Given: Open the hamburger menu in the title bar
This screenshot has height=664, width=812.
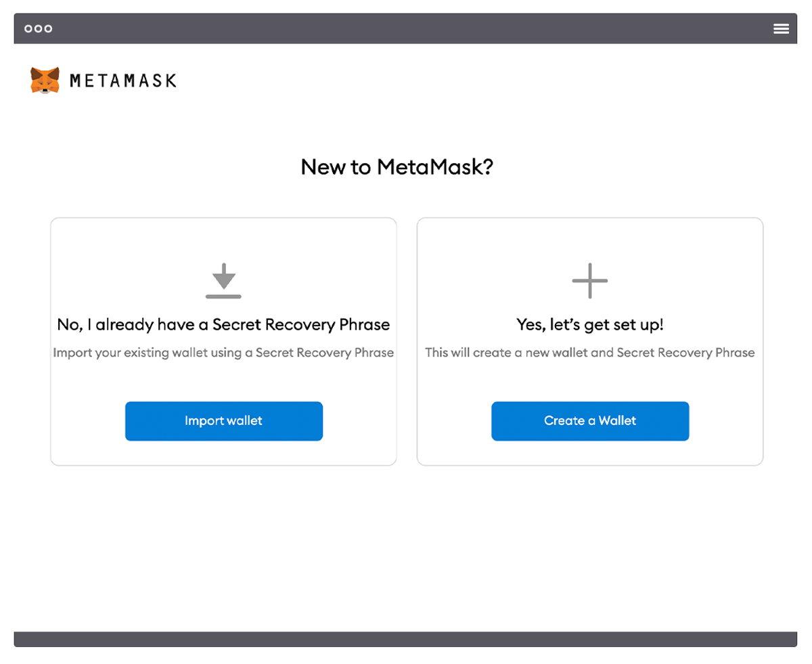Looking at the screenshot, I should coord(781,28).
